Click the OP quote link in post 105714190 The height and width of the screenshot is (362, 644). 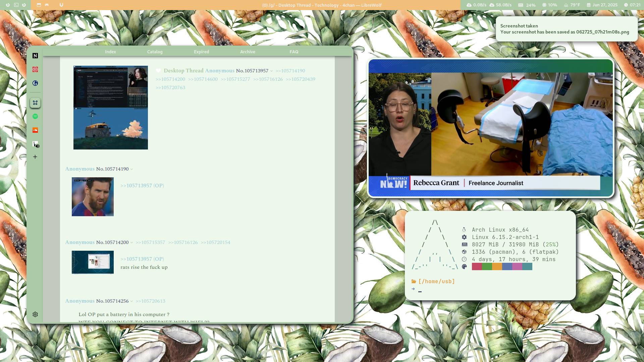[x=142, y=185]
